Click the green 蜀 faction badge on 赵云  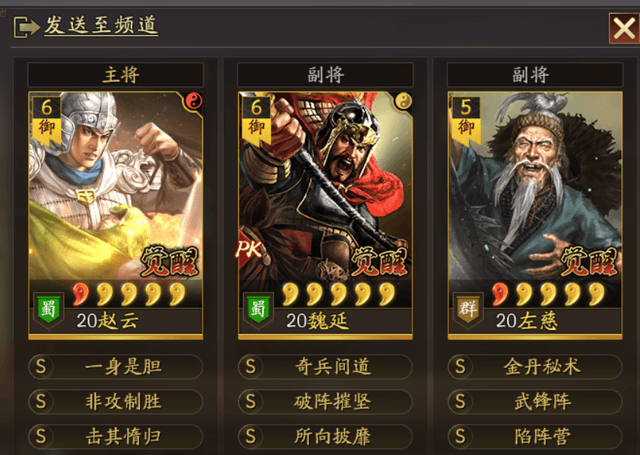(x=48, y=309)
